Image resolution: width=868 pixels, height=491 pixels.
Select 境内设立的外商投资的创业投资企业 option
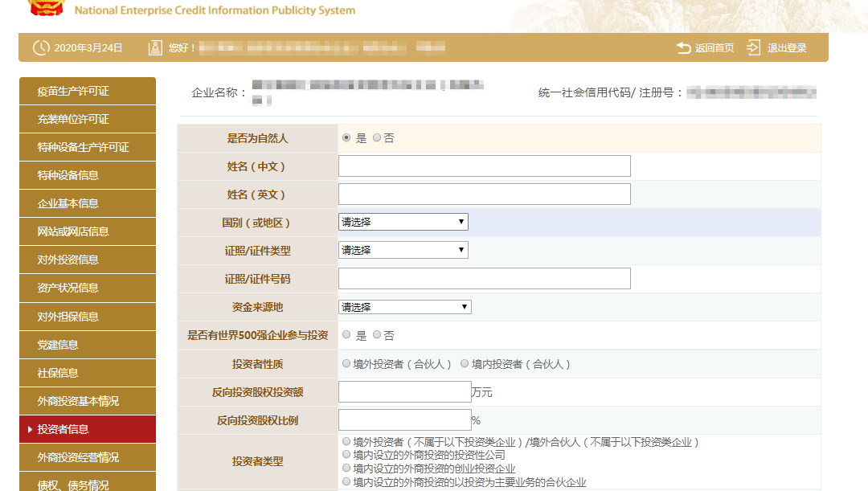[x=346, y=468]
